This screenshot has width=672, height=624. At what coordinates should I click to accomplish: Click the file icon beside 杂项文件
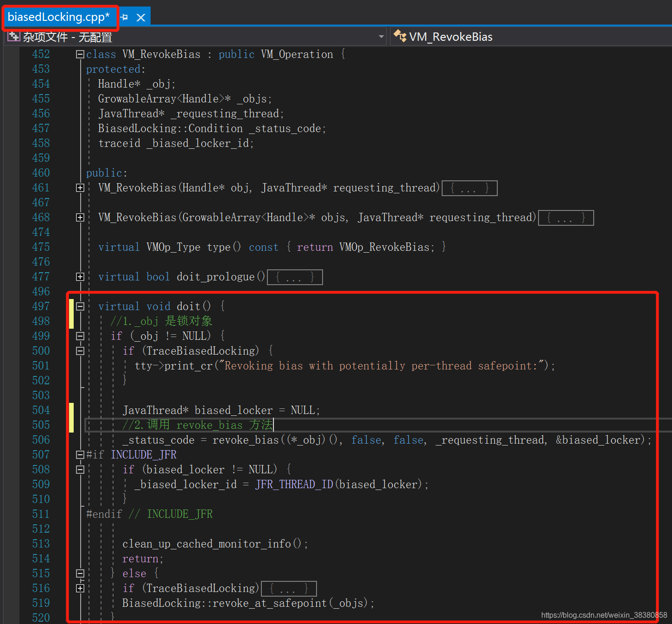click(14, 37)
